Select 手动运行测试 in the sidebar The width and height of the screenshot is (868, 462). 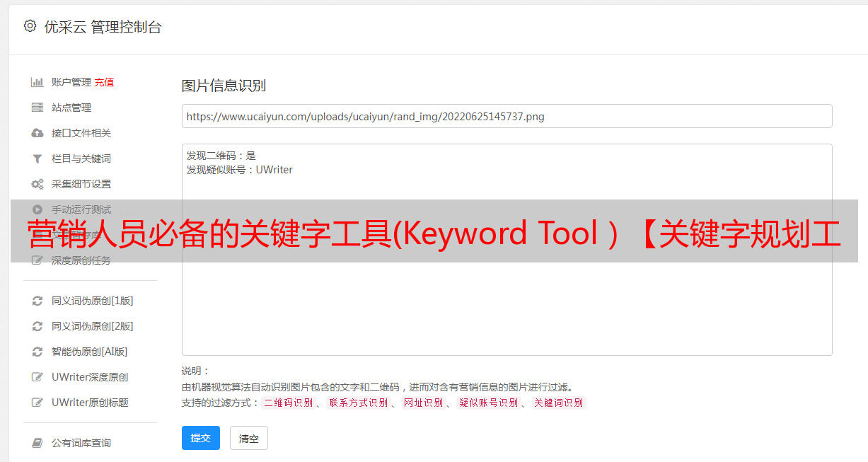click(81, 209)
